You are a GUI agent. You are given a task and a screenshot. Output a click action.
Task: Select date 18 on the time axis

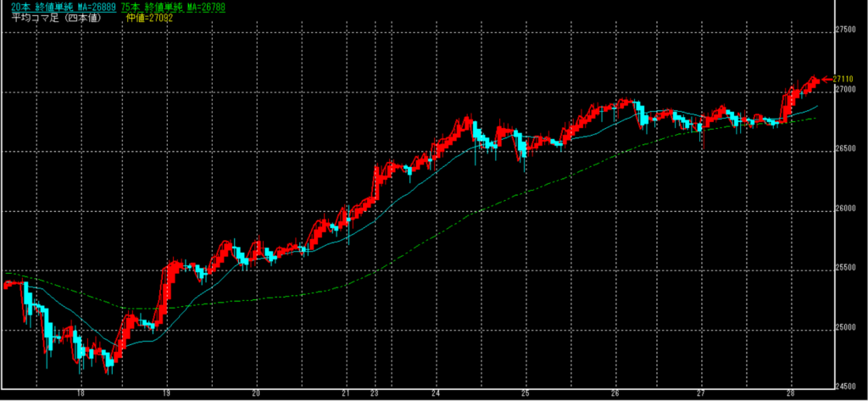(81, 393)
